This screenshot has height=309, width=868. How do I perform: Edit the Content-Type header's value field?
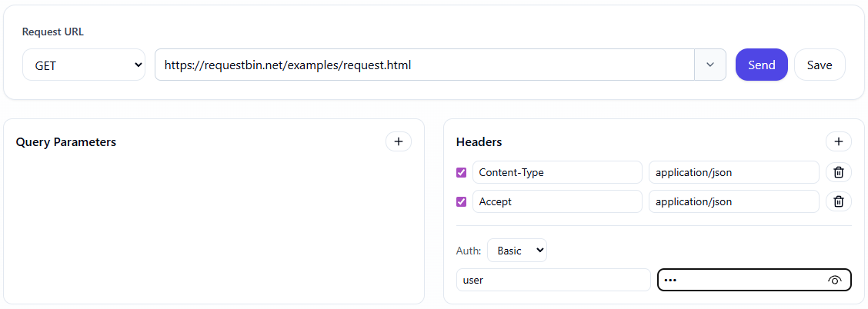(x=733, y=173)
